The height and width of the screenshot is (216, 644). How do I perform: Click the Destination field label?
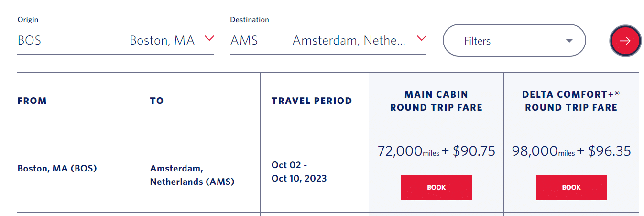tap(250, 20)
